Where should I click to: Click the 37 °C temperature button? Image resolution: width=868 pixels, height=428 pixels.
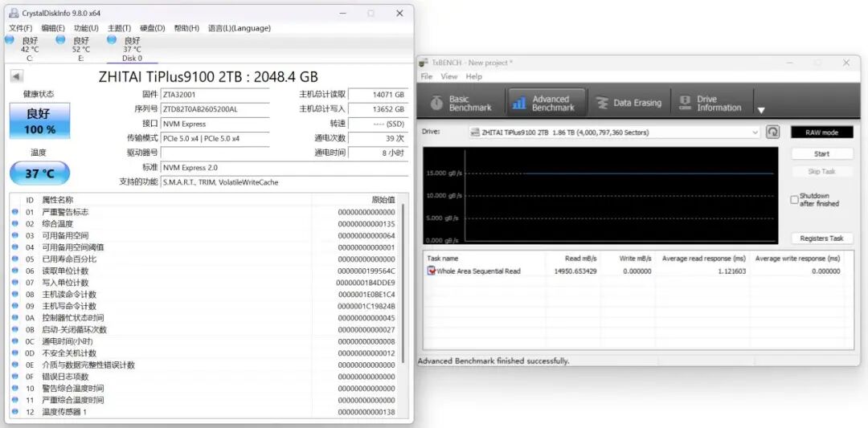click(40, 173)
